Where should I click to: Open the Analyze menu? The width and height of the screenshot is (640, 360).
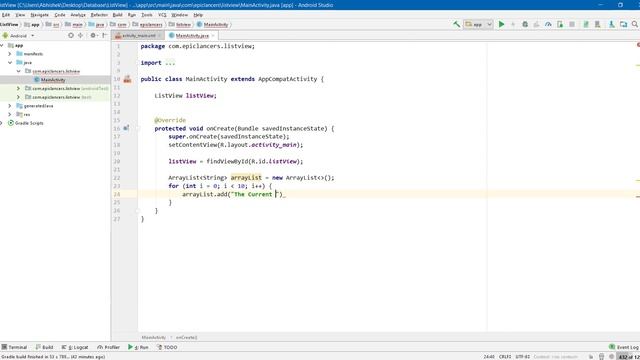pyautogui.click(x=78, y=15)
